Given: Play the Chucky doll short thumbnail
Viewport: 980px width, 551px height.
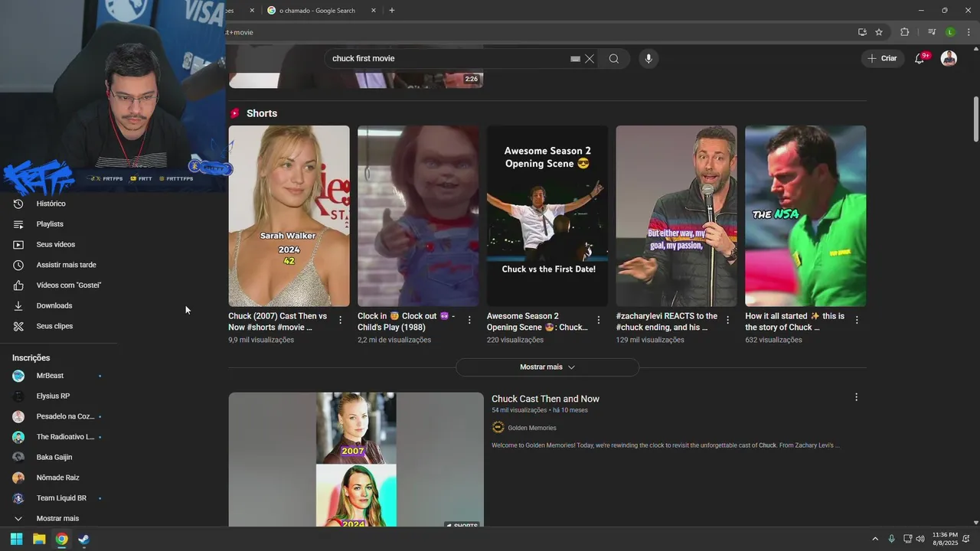Looking at the screenshot, I should coord(418,216).
